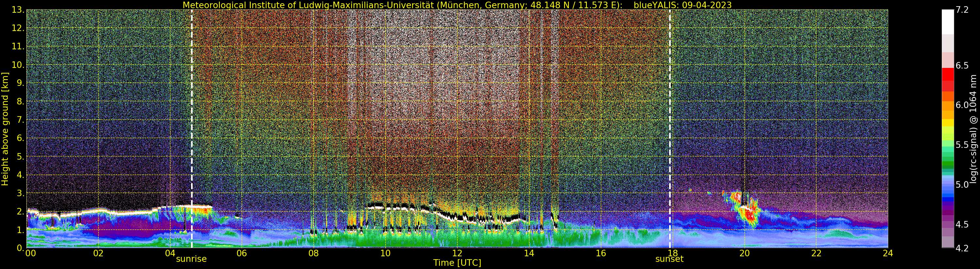Click the height tick label '8.'
Screen dimensions: 980x269
tap(20, 102)
